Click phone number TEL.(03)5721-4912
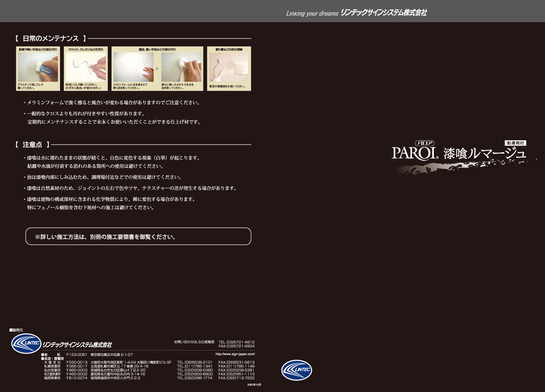Screen dimensions: 545x392 point(237,342)
